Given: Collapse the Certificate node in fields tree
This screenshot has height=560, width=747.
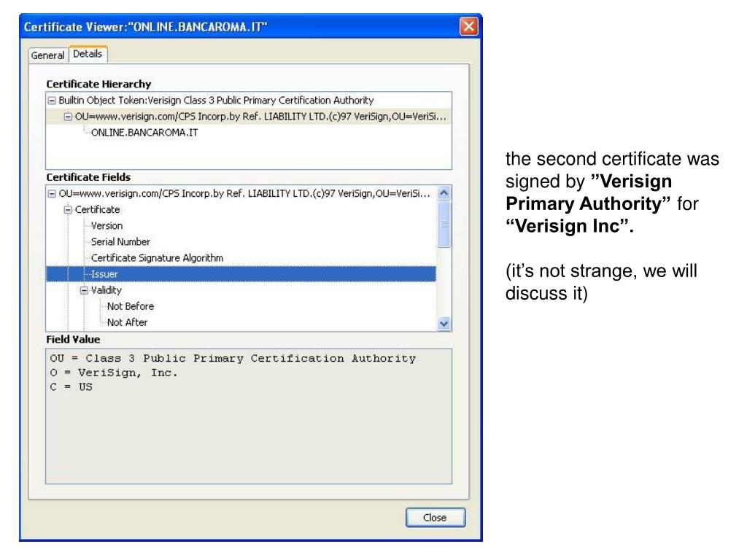Looking at the screenshot, I should (x=68, y=210).
